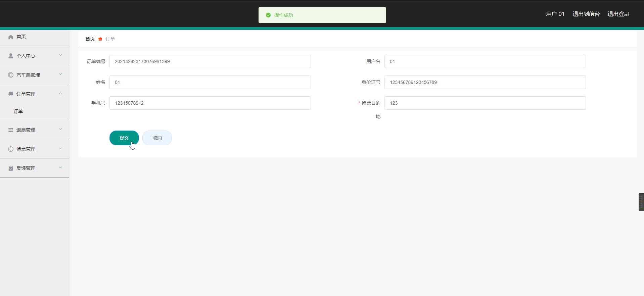644x296 pixels.
Task: Expand the 退票管理 chevron
Action: [x=60, y=129]
